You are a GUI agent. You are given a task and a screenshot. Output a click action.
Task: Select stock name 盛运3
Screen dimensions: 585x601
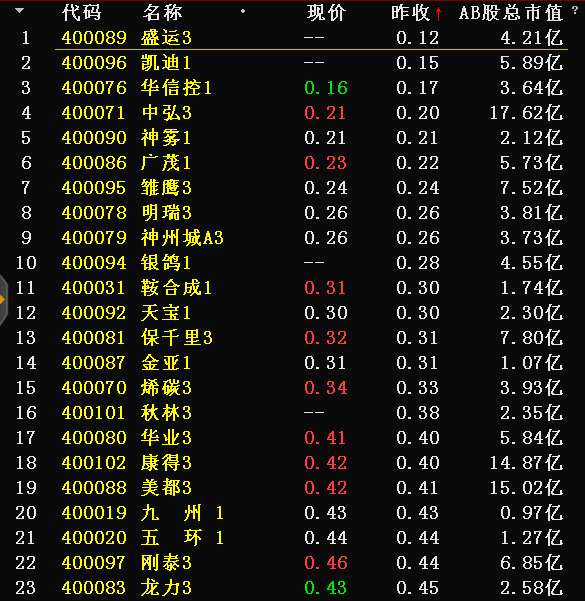pyautogui.click(x=166, y=38)
